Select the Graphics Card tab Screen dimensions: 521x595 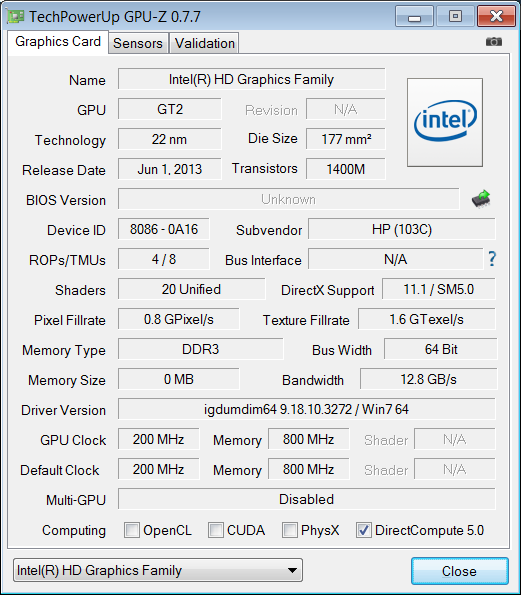click(58, 42)
